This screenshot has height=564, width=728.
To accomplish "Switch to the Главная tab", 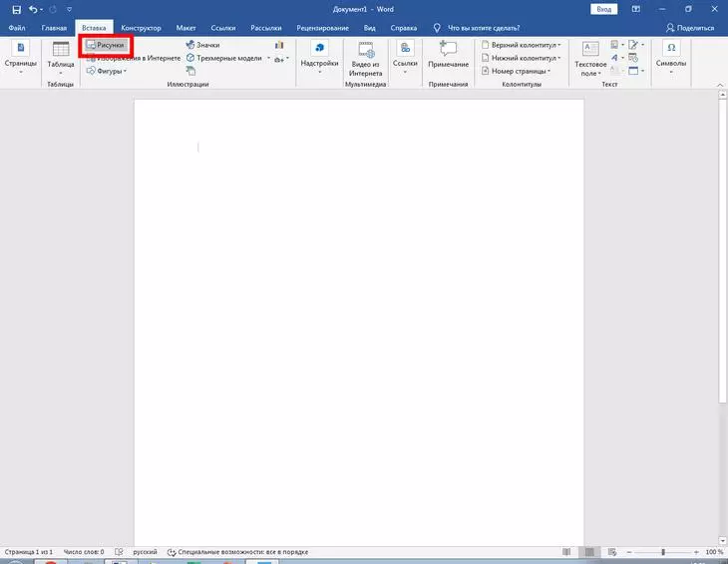I will click(54, 28).
